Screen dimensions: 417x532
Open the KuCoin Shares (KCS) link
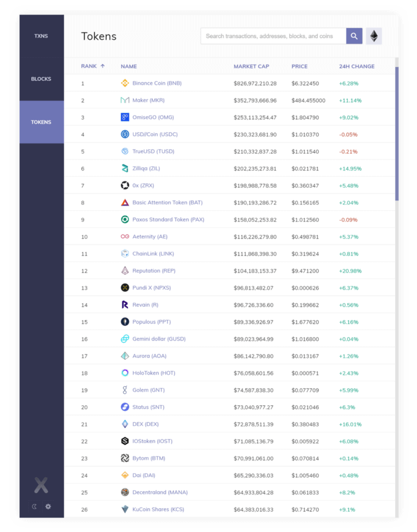click(158, 509)
